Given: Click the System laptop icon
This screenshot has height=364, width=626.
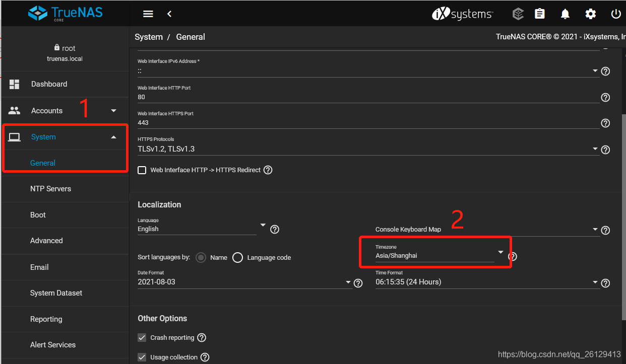Looking at the screenshot, I should [14, 137].
